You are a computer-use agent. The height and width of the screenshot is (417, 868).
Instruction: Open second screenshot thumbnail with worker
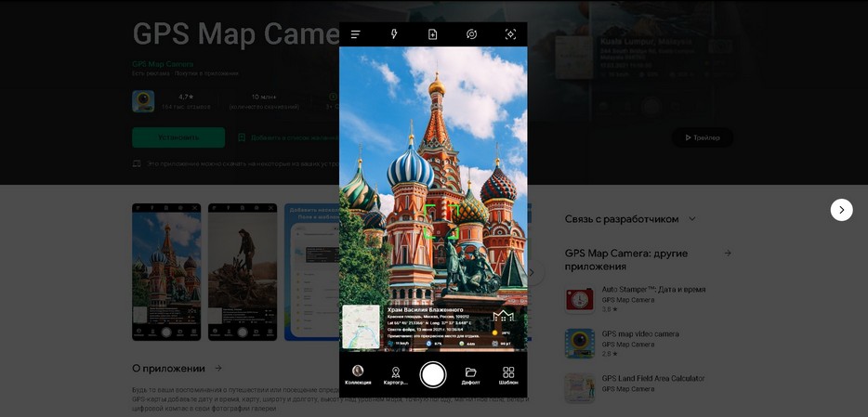(243, 271)
